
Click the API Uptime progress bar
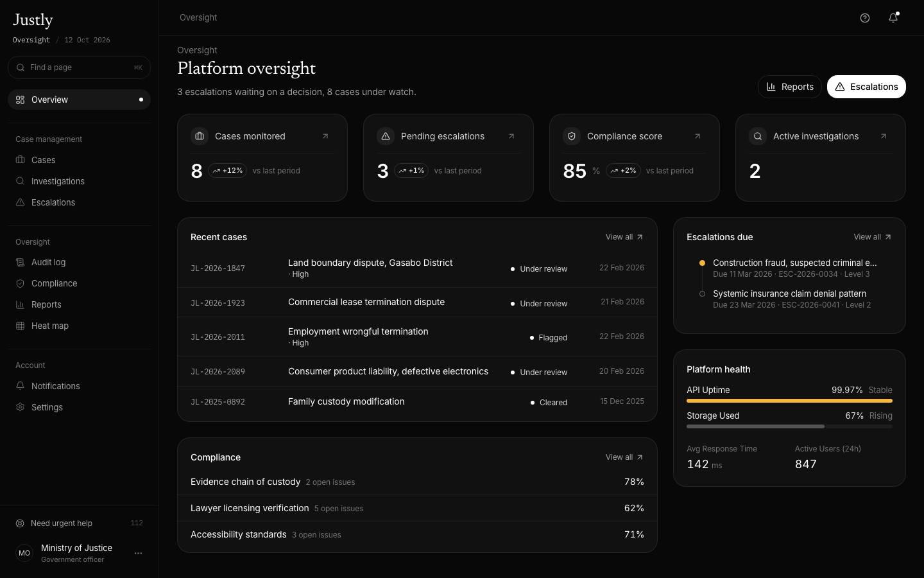789,401
